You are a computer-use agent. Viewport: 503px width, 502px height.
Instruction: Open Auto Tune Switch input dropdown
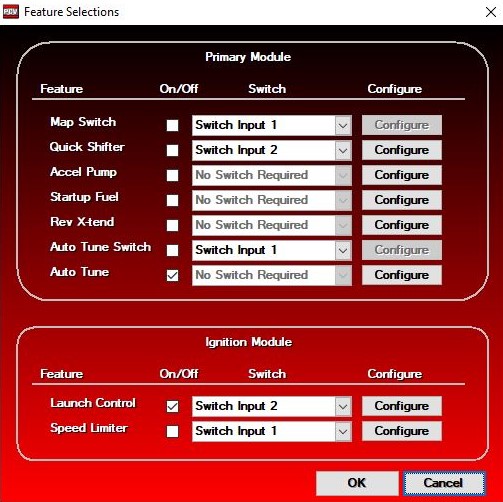click(x=272, y=250)
